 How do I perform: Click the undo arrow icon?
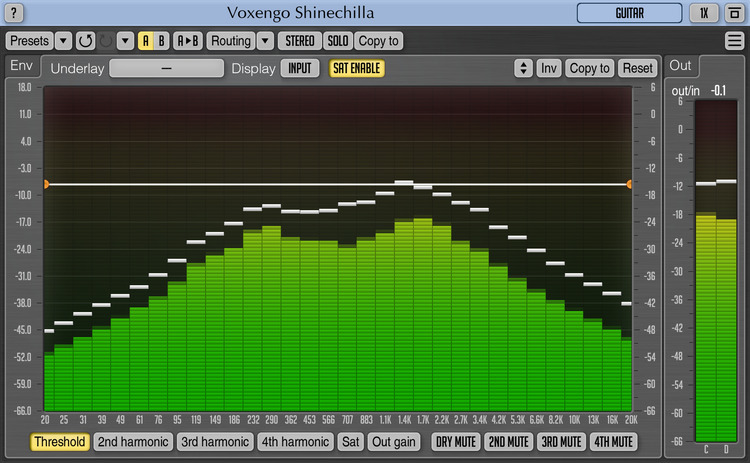click(86, 41)
